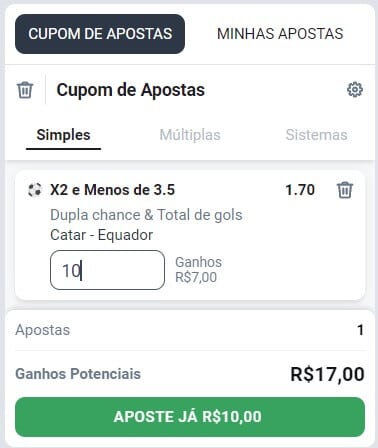Click the Ganhos Potenciais R$17,00 amount
Image resolution: width=378 pixels, height=448 pixels.
point(327,374)
